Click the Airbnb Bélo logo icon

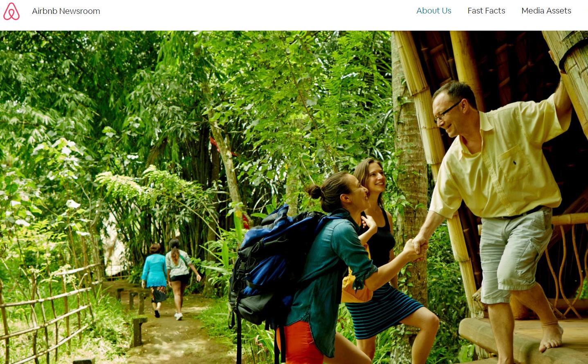point(11,11)
